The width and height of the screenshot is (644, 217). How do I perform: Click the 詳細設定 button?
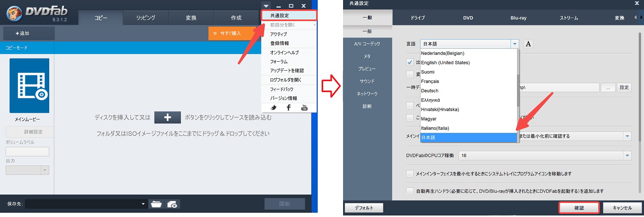coord(30,132)
